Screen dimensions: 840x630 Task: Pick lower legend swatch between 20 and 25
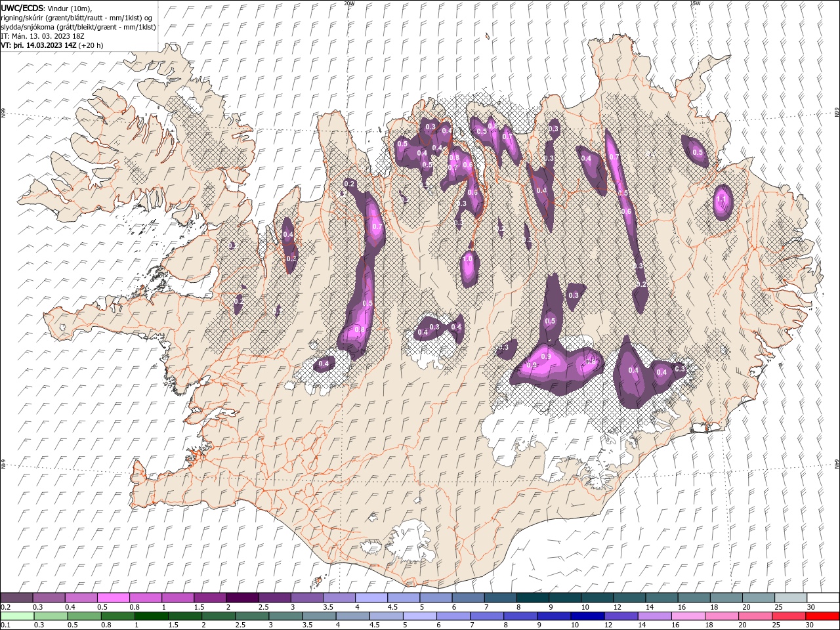(755, 616)
